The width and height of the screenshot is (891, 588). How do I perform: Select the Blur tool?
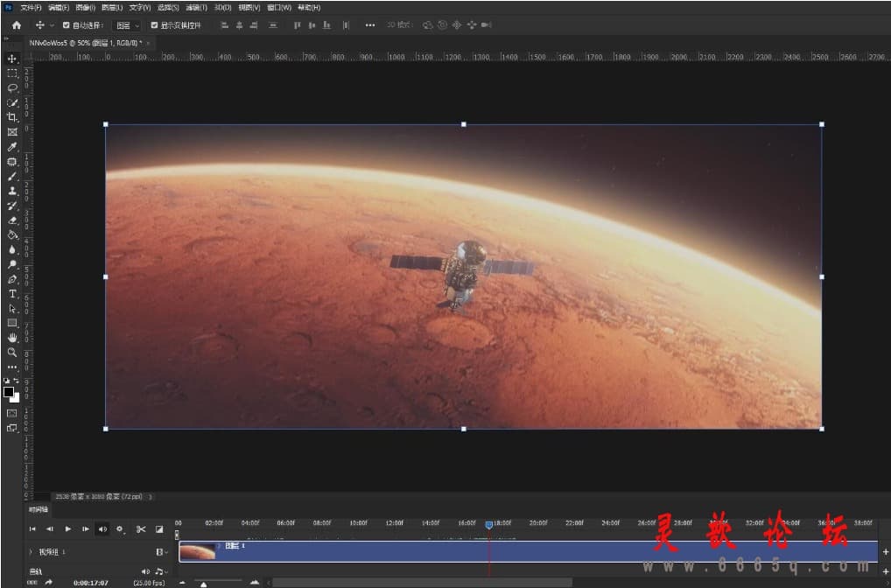[12, 249]
